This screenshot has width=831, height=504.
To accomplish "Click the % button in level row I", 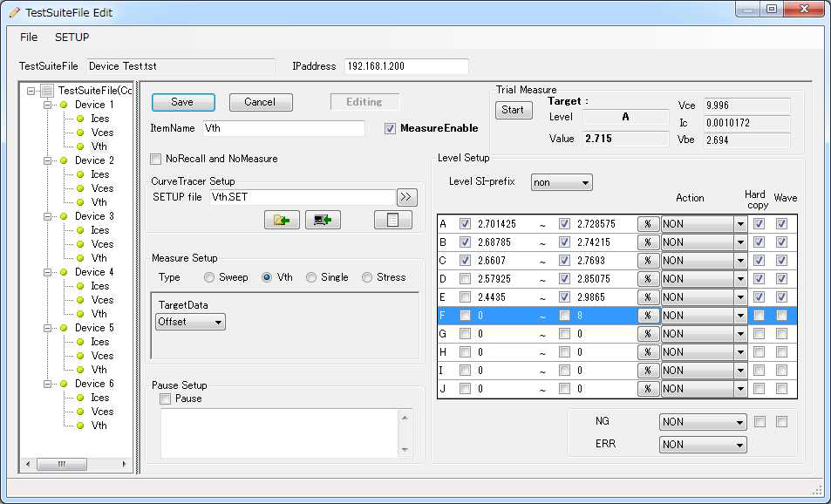I will click(648, 371).
